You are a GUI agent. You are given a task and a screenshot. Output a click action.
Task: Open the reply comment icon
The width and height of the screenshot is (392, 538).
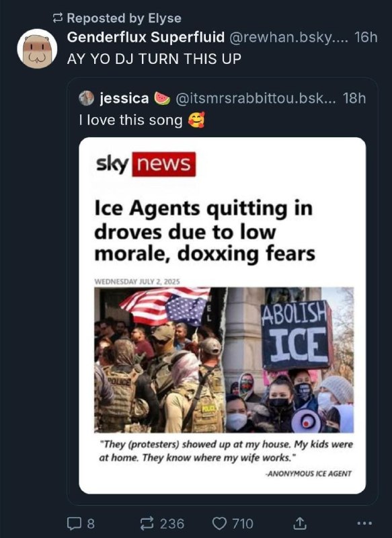(73, 524)
